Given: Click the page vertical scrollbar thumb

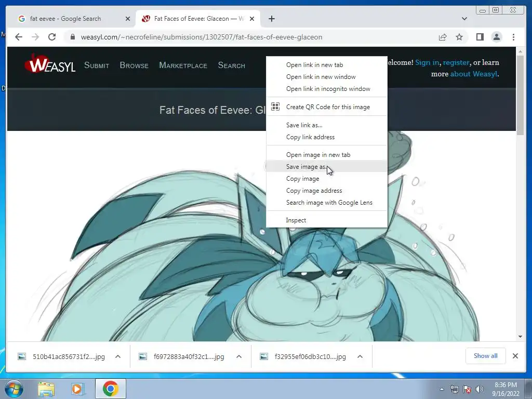Looking at the screenshot, I should point(521,95).
